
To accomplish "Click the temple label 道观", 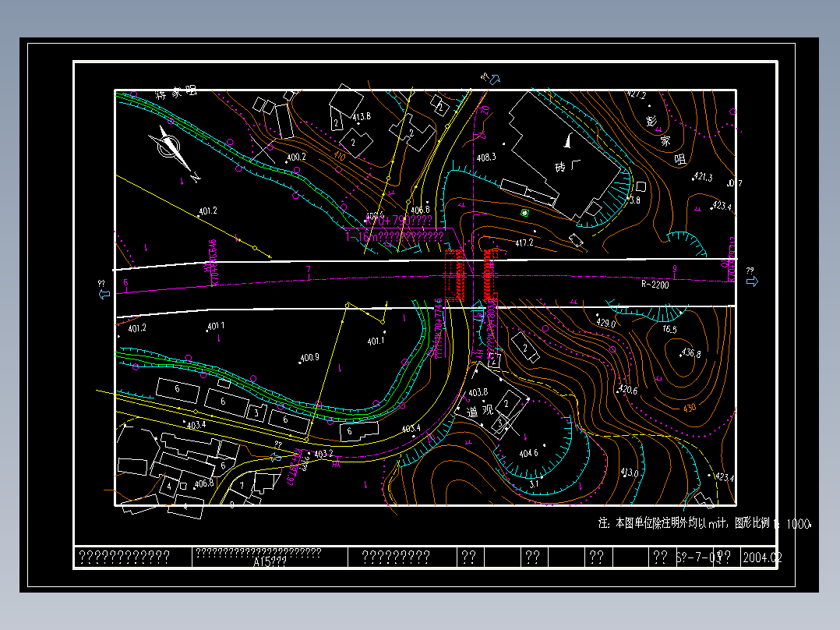I will point(479,411).
